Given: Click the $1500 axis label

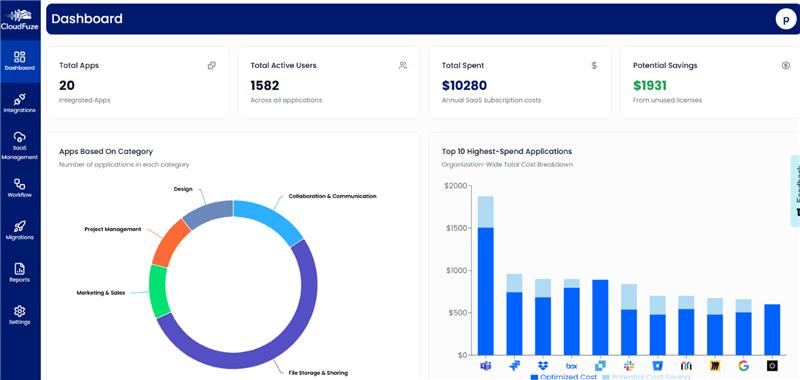Looking at the screenshot, I should 456,228.
